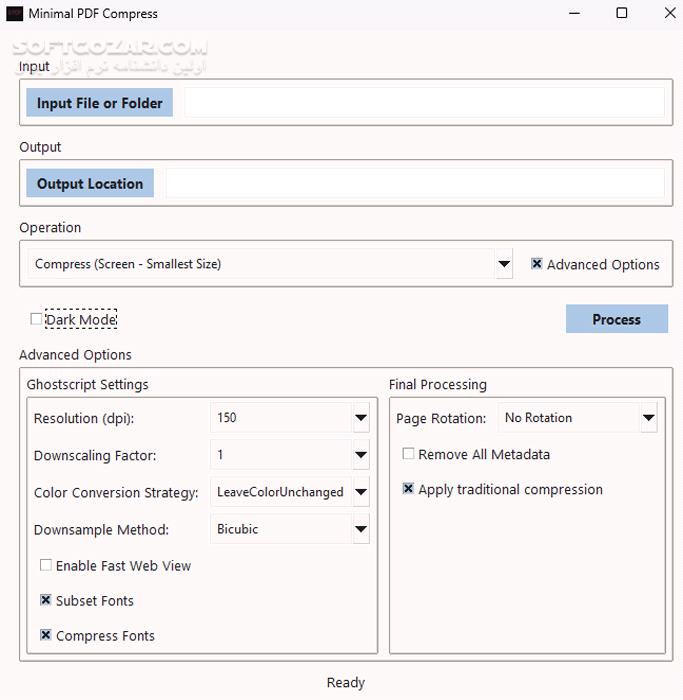Click the input file path text field
Viewport: 683px width, 700px height.
click(424, 103)
